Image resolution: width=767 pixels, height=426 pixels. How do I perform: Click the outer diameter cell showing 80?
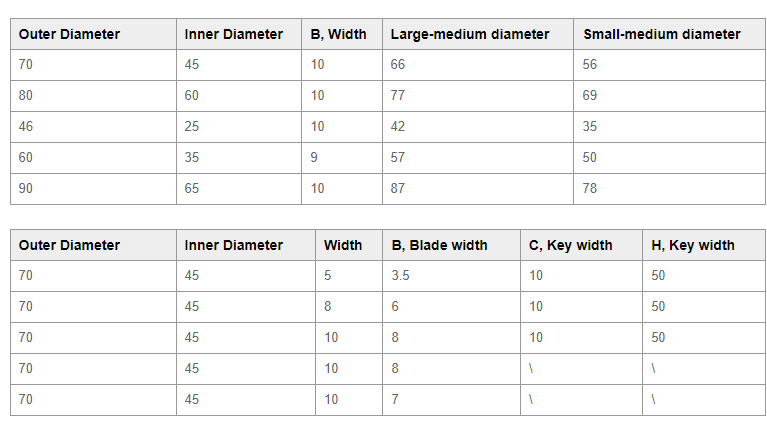click(x=26, y=96)
